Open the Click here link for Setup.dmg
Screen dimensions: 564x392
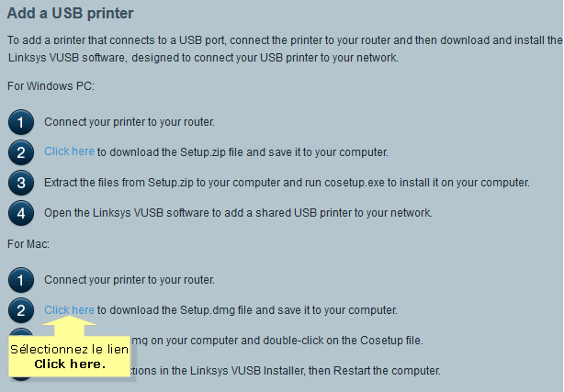click(x=69, y=309)
